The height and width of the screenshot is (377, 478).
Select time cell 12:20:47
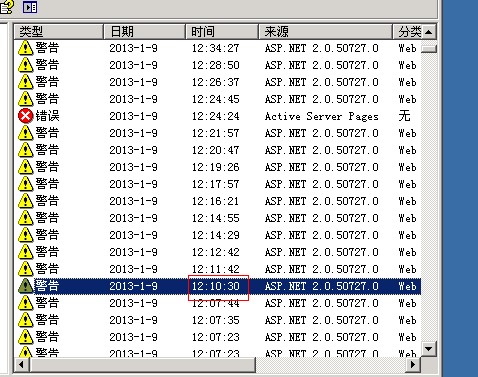216,150
